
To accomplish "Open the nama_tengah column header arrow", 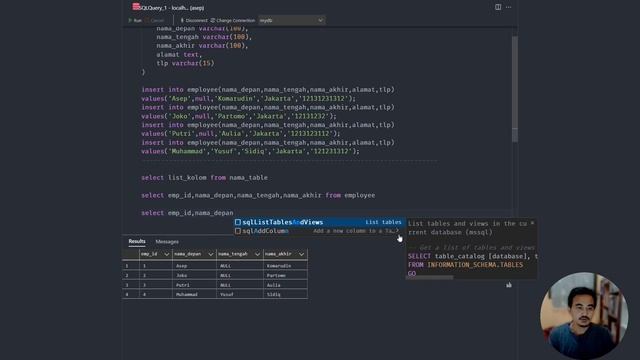I will coord(257,254).
